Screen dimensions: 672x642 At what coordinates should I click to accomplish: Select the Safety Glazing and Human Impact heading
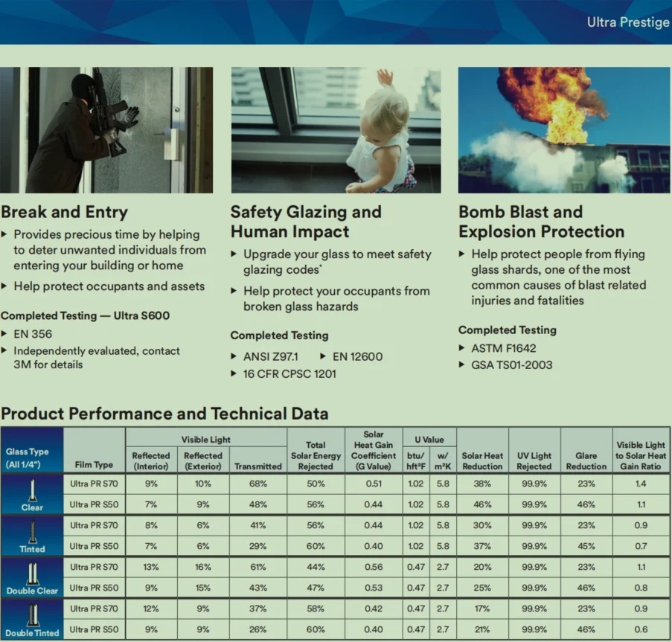coord(306,222)
